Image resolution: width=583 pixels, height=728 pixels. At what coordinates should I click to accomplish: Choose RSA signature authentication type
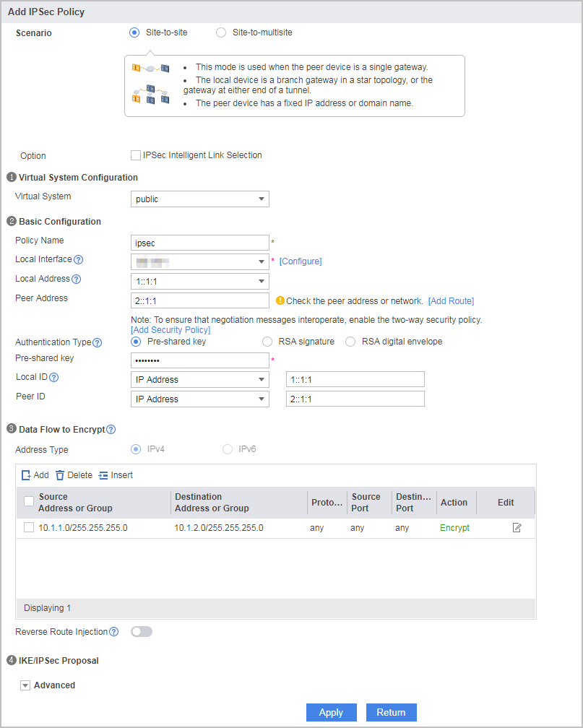tap(267, 342)
